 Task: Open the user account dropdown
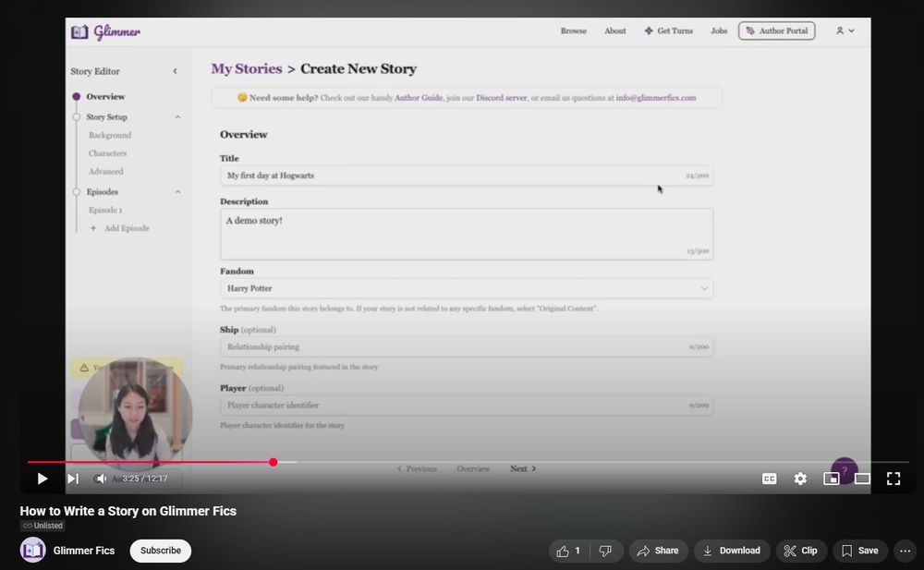(845, 30)
